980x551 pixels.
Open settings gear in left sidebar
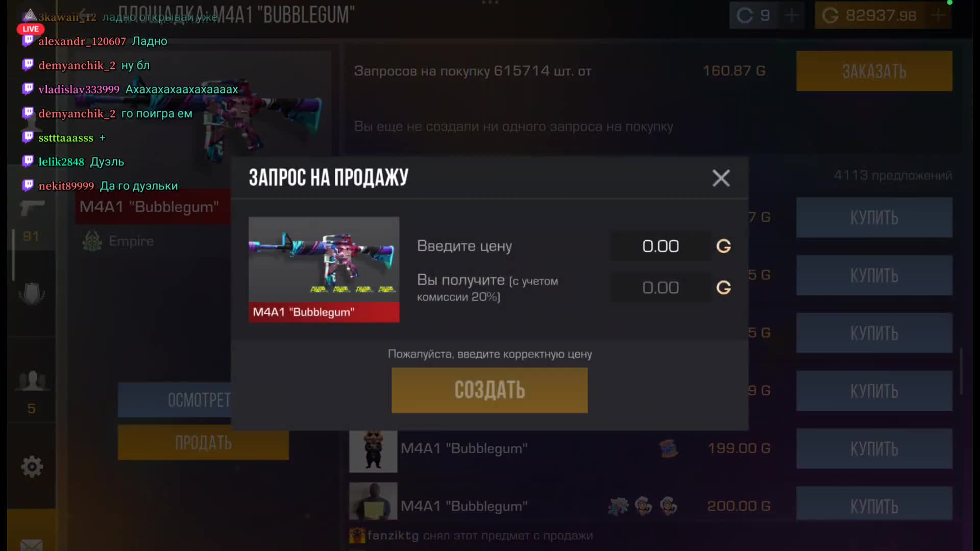point(32,466)
